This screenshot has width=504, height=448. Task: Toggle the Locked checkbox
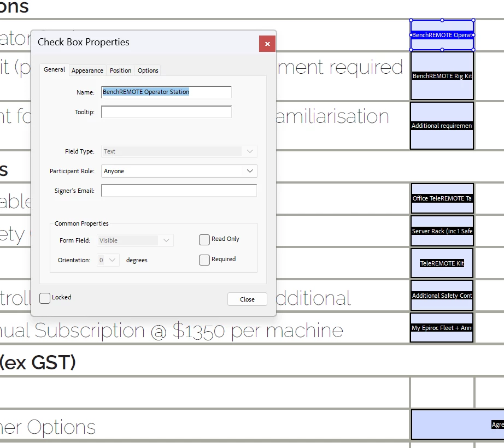tap(45, 298)
